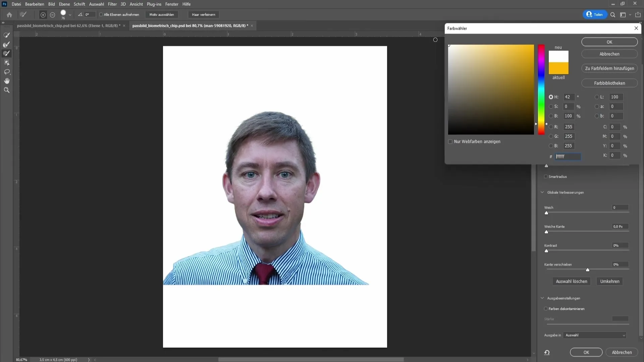Select the Zoom tool
The width and height of the screenshot is (644, 362).
coord(6,90)
